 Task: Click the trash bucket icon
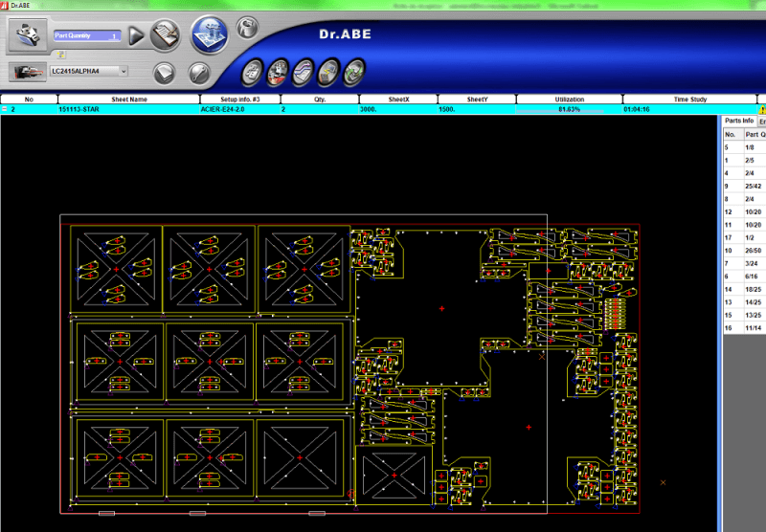248,28
